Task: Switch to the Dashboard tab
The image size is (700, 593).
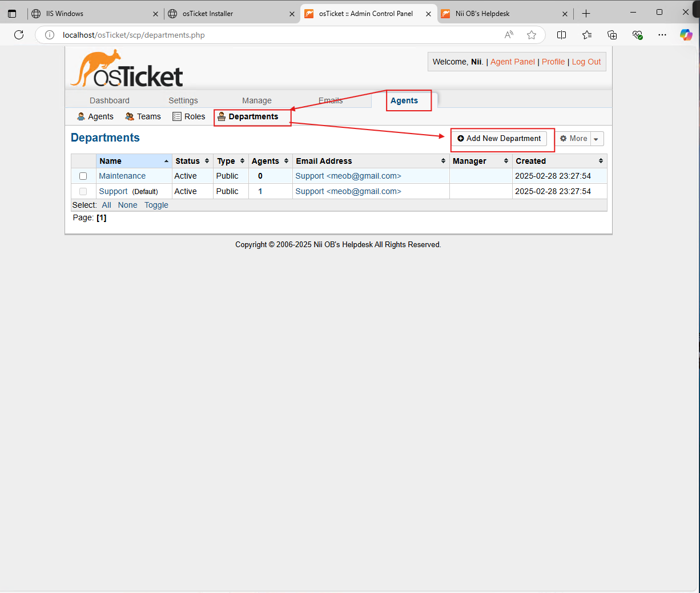Action: 110,100
